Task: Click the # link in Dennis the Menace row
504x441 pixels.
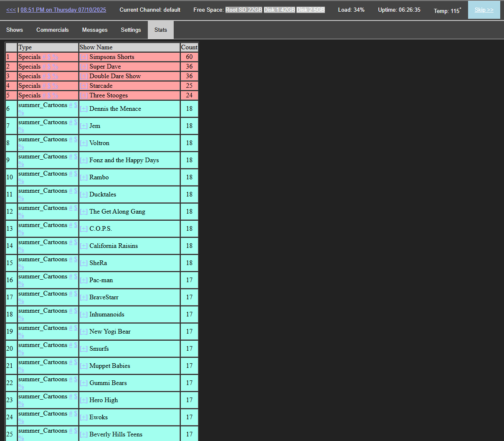Action: click(71, 105)
